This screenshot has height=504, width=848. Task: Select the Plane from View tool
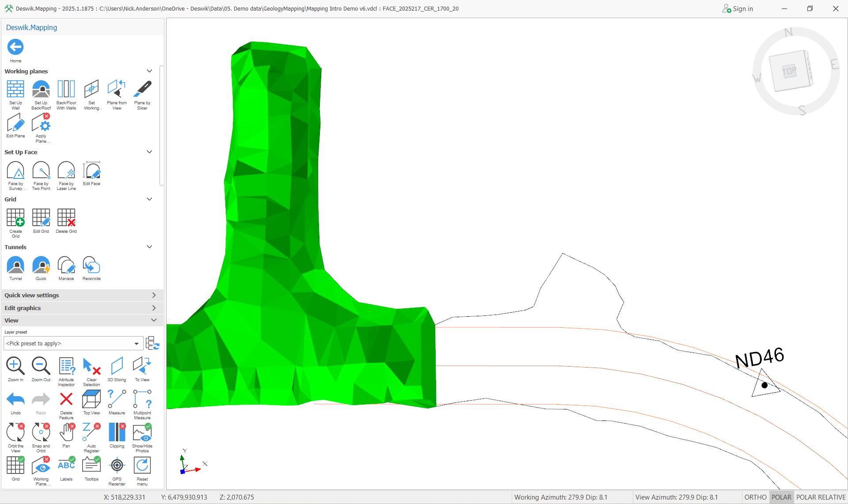(x=117, y=95)
